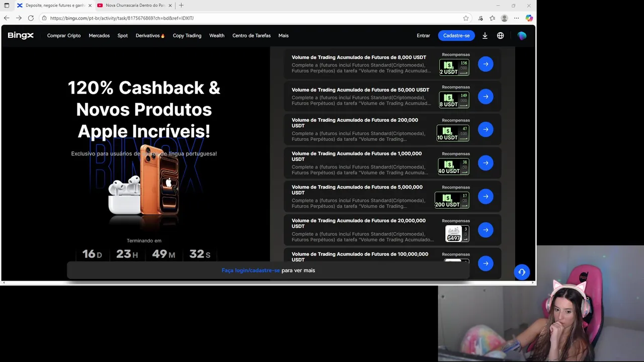The height and width of the screenshot is (362, 644).
Task: Click the 10 USDT reward badge
Action: click(453, 133)
